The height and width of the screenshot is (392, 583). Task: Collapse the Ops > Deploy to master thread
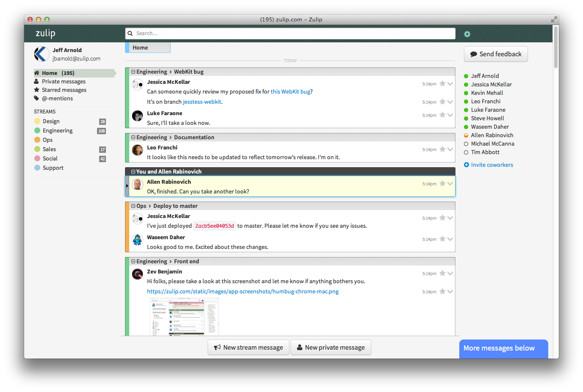[x=133, y=206]
